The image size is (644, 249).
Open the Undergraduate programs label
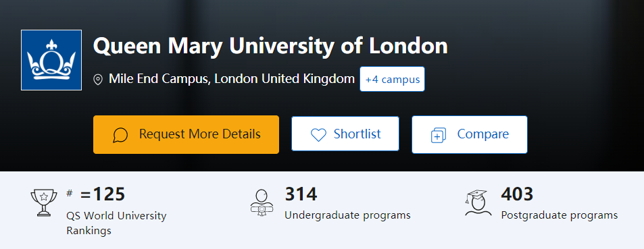(x=347, y=215)
